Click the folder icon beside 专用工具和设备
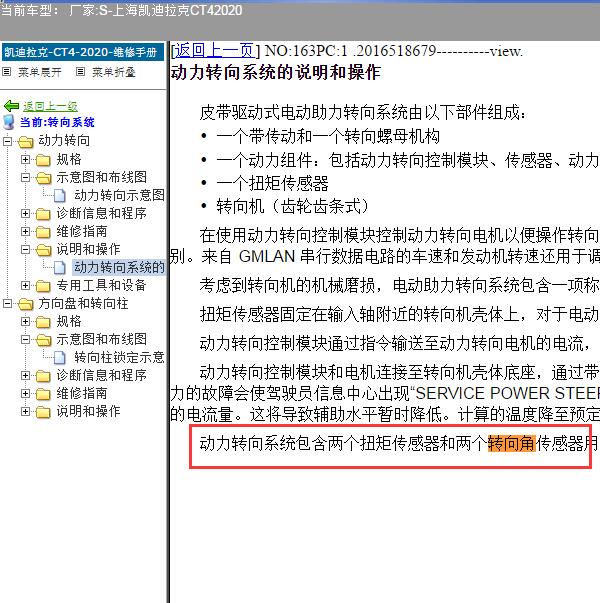The width and height of the screenshot is (600, 603). tap(43, 286)
